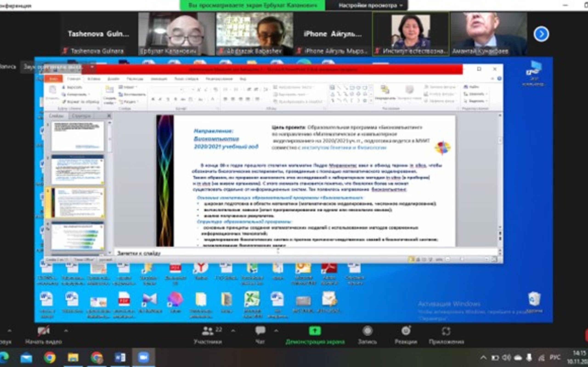Open the Reactions smiley icon

406,331
